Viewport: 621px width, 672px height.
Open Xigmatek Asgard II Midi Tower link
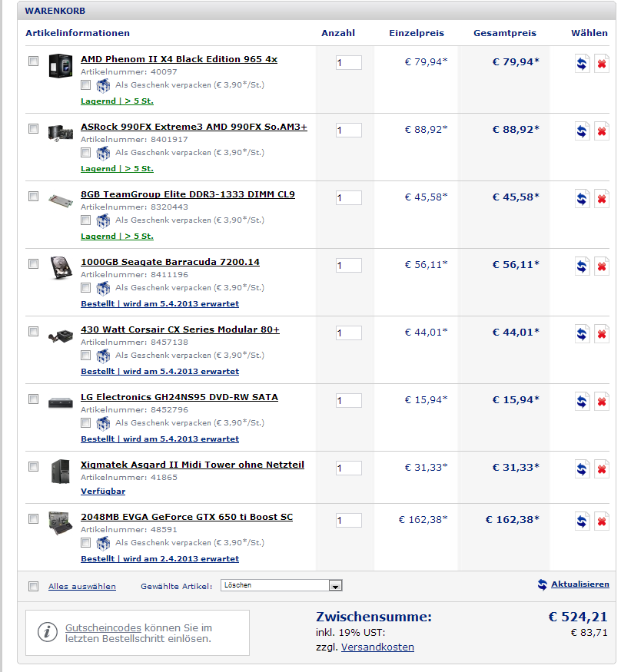click(x=193, y=465)
